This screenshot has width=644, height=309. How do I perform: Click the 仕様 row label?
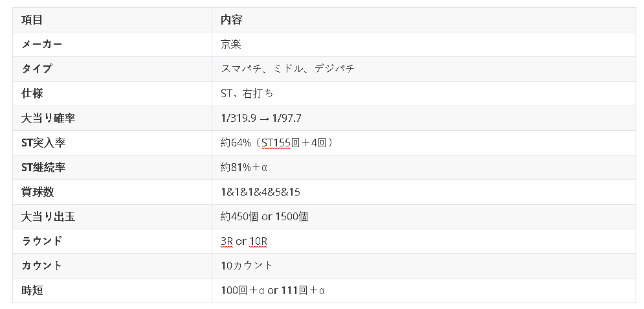32,94
